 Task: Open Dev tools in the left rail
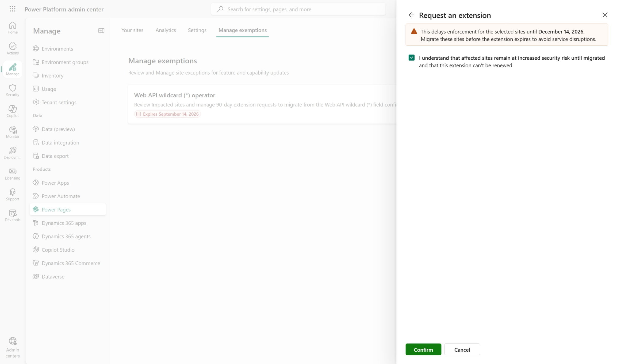coord(13,215)
